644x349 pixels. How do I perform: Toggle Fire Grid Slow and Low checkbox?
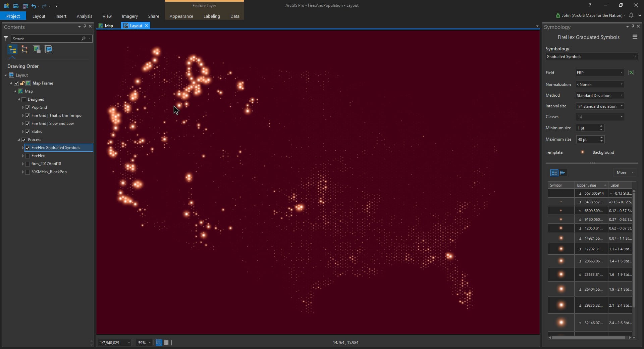click(x=28, y=123)
